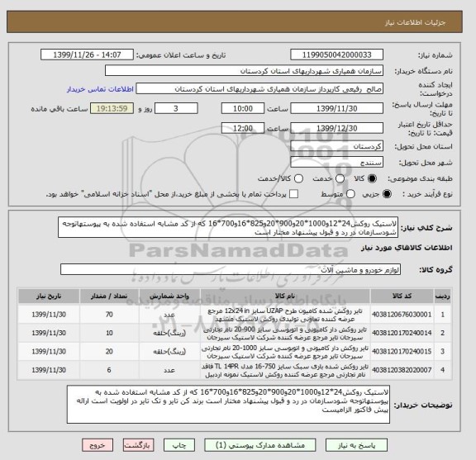Image resolution: width=476 pixels, height=460 pixels.
Task: Click unit عدد in row 4
Action: (169, 370)
